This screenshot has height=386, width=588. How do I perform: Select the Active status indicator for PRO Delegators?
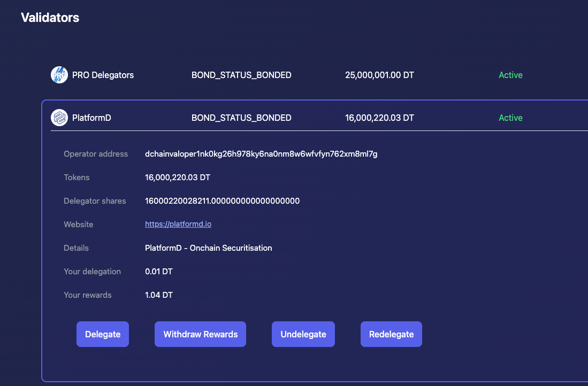(x=510, y=75)
